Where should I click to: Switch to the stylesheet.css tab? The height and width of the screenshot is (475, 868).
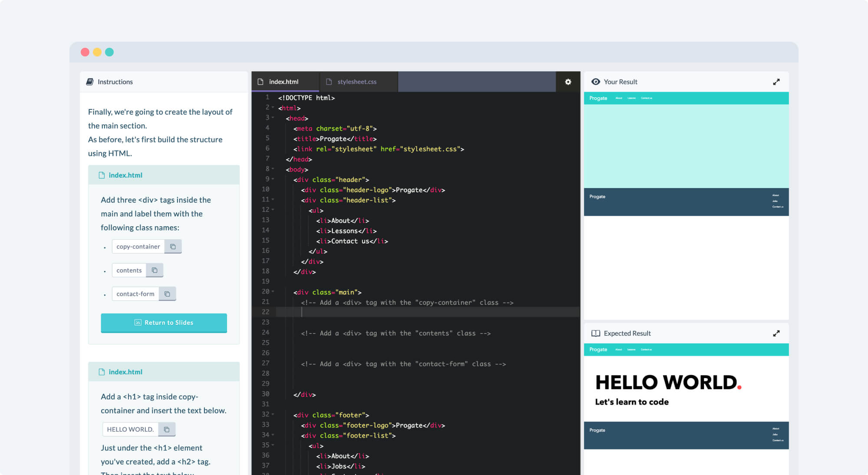356,82
